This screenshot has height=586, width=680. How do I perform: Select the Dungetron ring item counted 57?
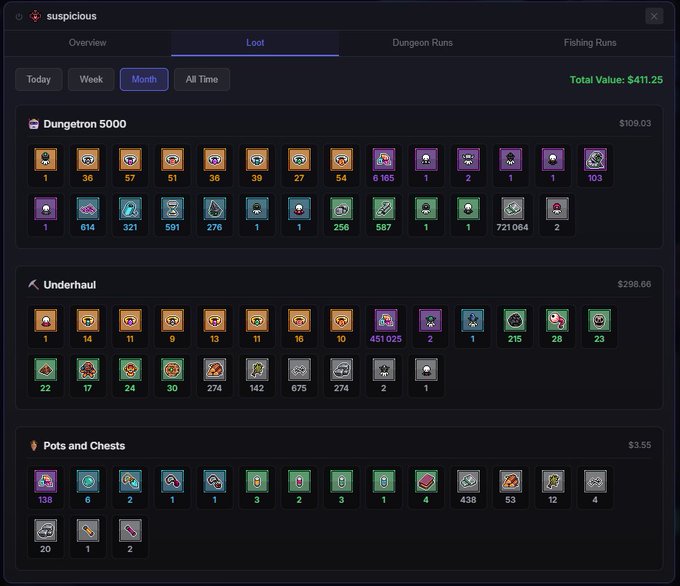point(130,165)
